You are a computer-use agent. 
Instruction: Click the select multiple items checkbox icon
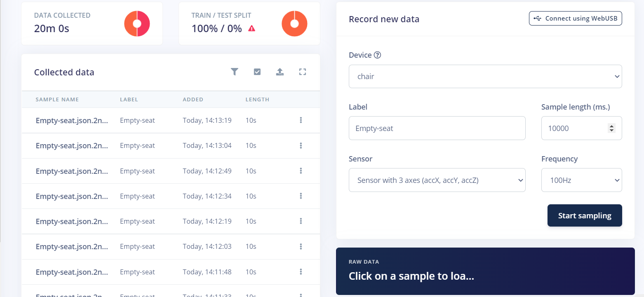[257, 72]
